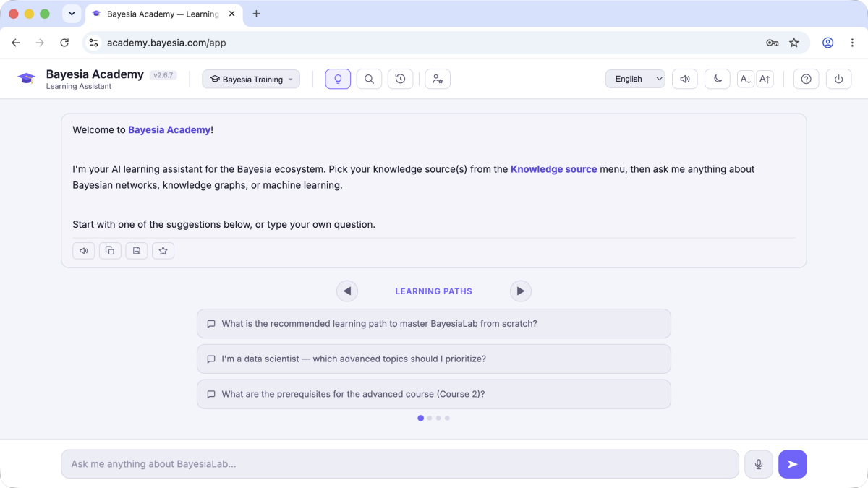Select the third carousel pagination dot
This screenshot has height=488, width=868.
(438, 418)
